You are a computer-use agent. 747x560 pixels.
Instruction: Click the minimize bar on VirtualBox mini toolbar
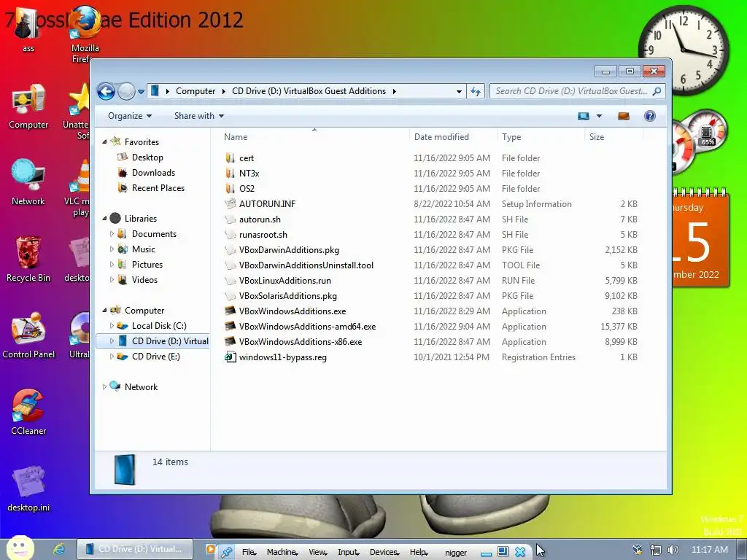click(486, 554)
